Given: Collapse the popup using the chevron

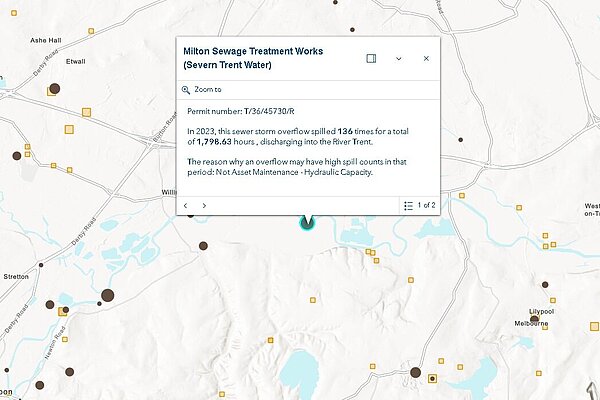Looking at the screenshot, I should (398, 59).
